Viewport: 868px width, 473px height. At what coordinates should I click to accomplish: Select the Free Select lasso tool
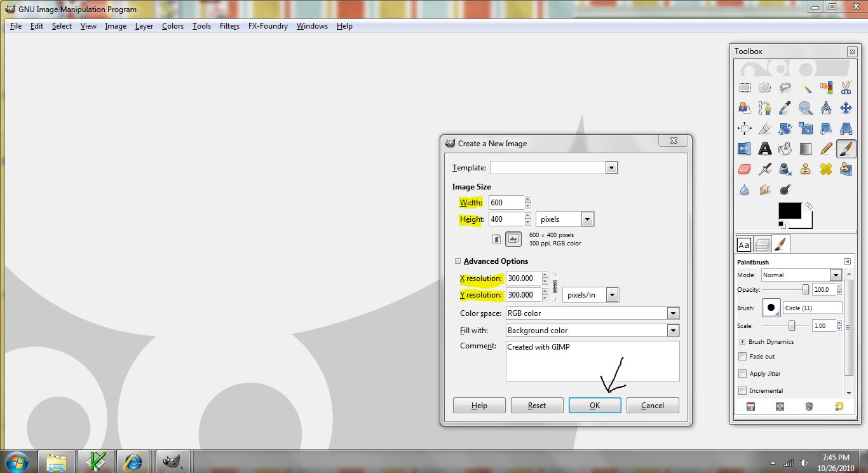[x=785, y=88]
